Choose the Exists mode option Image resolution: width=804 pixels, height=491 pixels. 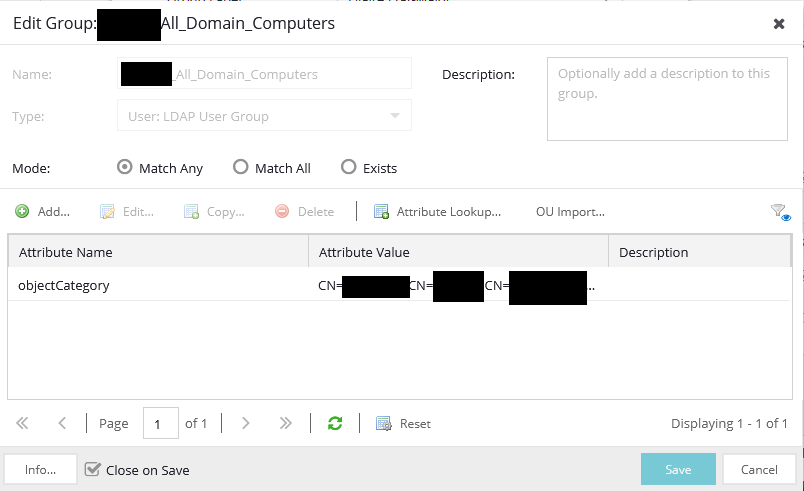[348, 168]
